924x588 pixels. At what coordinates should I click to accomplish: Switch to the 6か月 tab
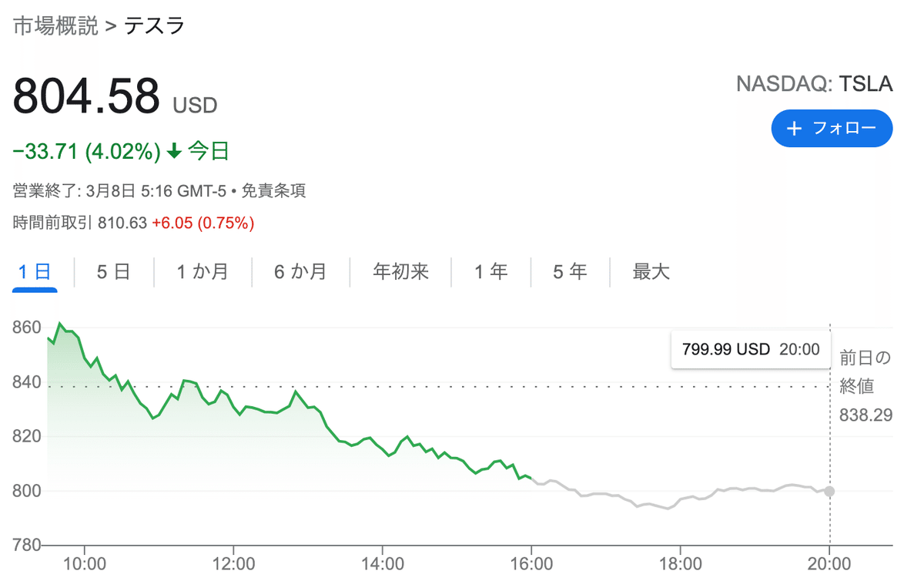click(x=300, y=271)
